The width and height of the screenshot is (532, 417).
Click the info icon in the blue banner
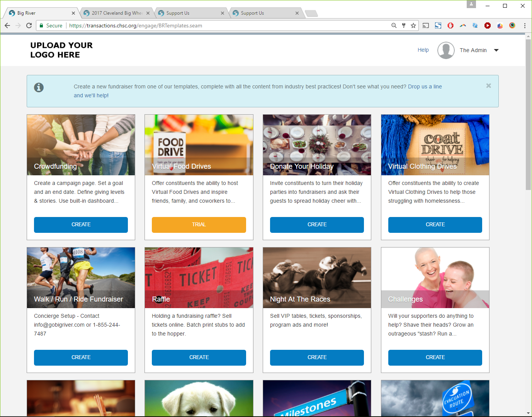pos(39,87)
